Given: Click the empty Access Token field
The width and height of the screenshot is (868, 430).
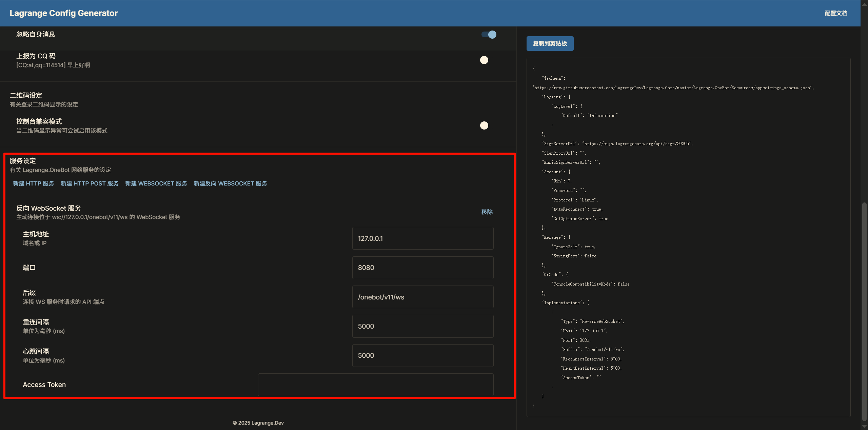Looking at the screenshot, I should point(375,385).
